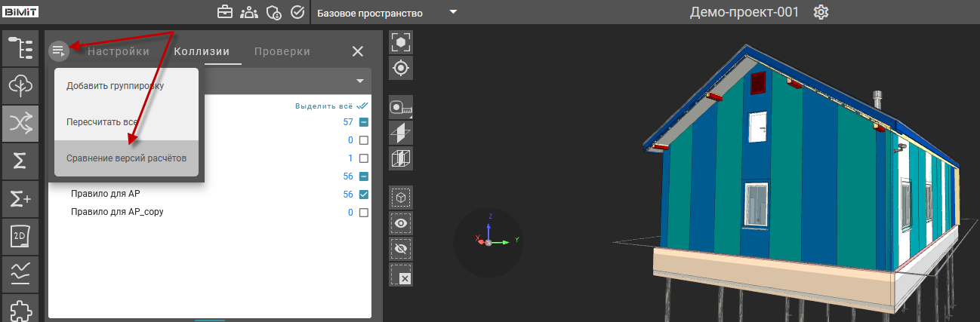Toggle checkbox for Правило для АР
Screen dimensions: 980x322
pyautogui.click(x=363, y=195)
